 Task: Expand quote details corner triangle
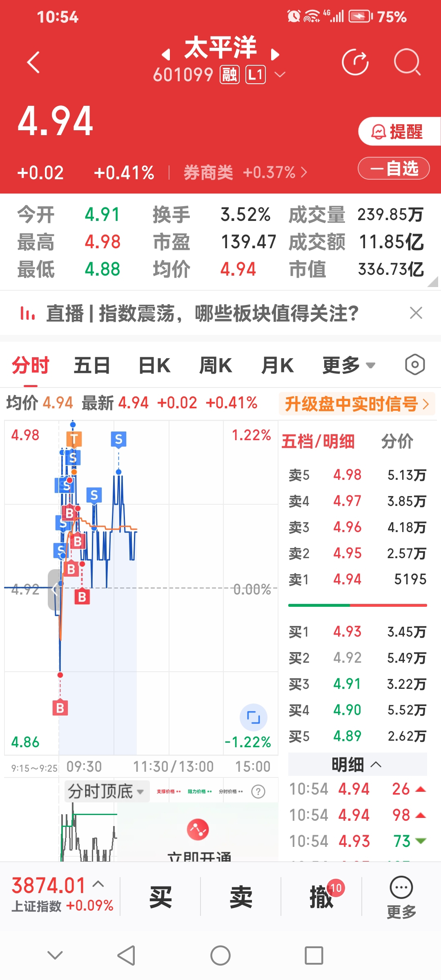(433, 282)
